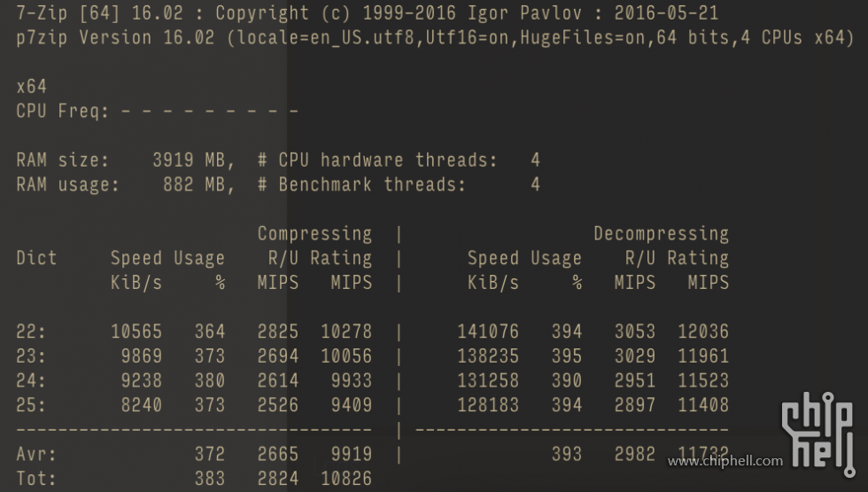Click the dictionary row label '22:'
Image resolution: width=868 pixels, height=492 pixels.
click(31, 332)
